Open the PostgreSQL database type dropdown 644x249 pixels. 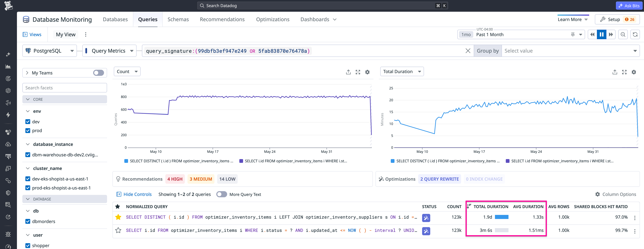coord(49,51)
